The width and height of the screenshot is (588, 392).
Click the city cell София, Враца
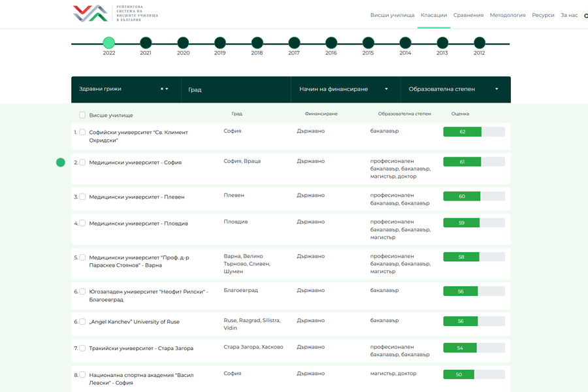[x=242, y=161]
